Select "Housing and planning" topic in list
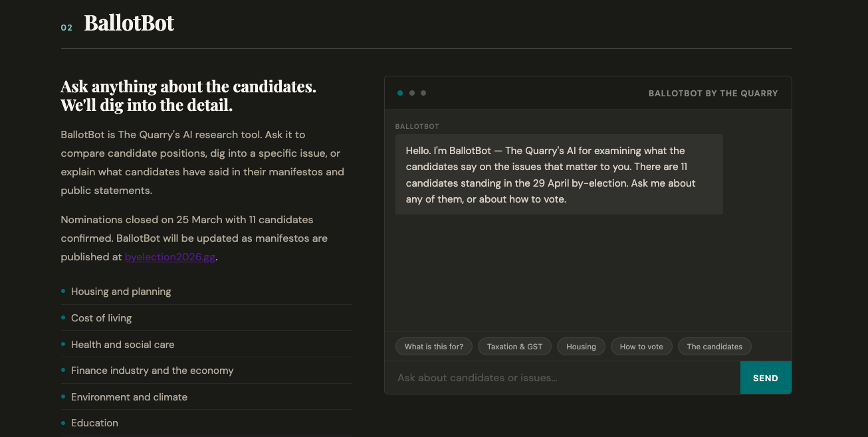Viewport: 868px width, 437px height. 121,292
